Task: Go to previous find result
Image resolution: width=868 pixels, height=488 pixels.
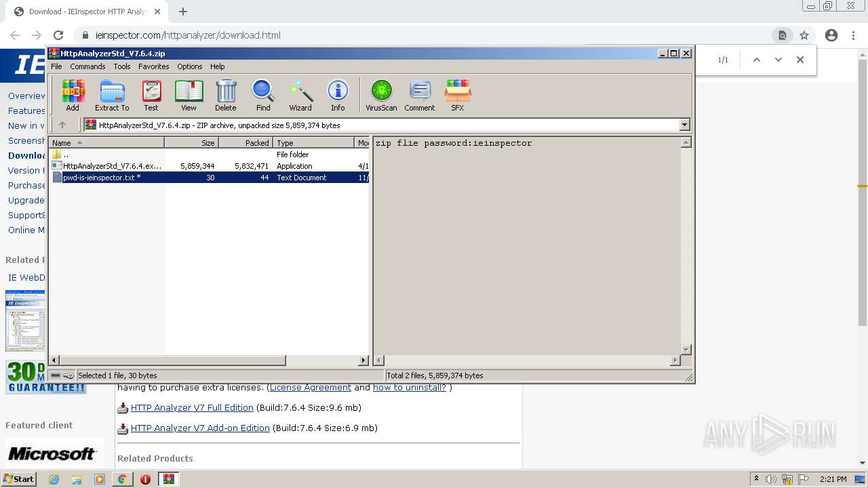Action: click(757, 60)
